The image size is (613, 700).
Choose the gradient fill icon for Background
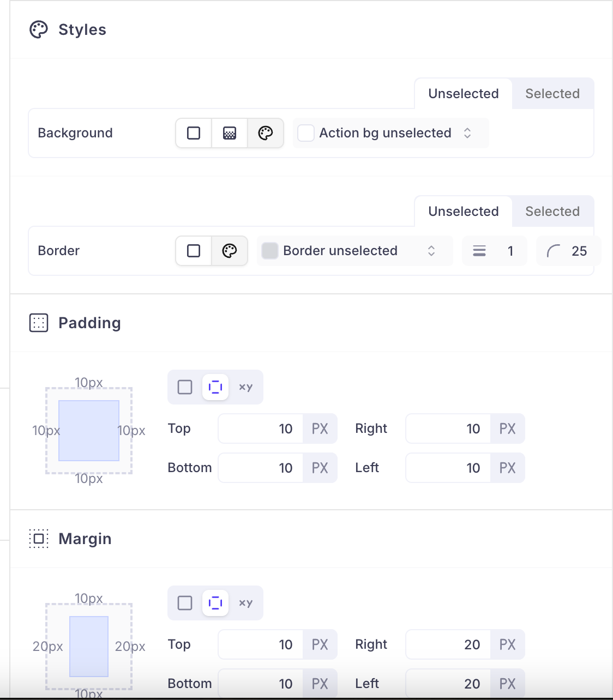(x=230, y=133)
